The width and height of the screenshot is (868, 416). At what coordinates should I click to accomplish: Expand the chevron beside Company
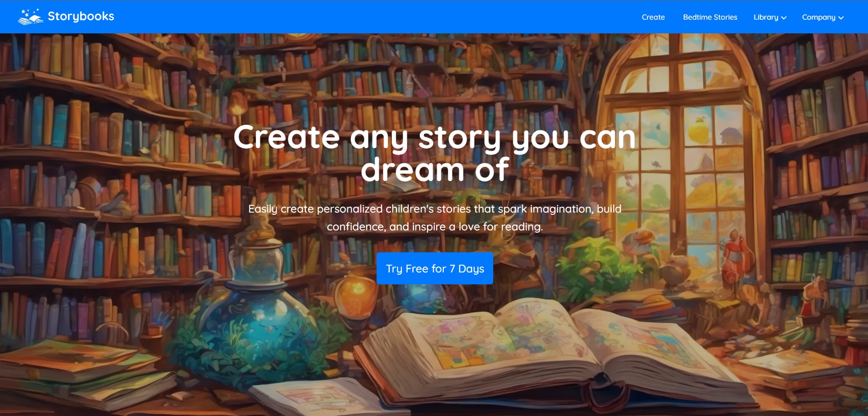pos(841,18)
